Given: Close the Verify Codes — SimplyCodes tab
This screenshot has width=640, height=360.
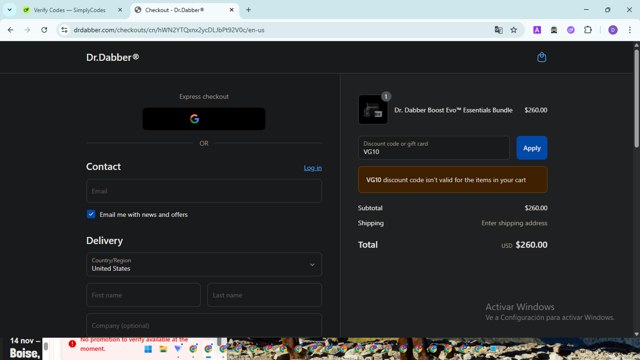Looking at the screenshot, I should point(120,10).
